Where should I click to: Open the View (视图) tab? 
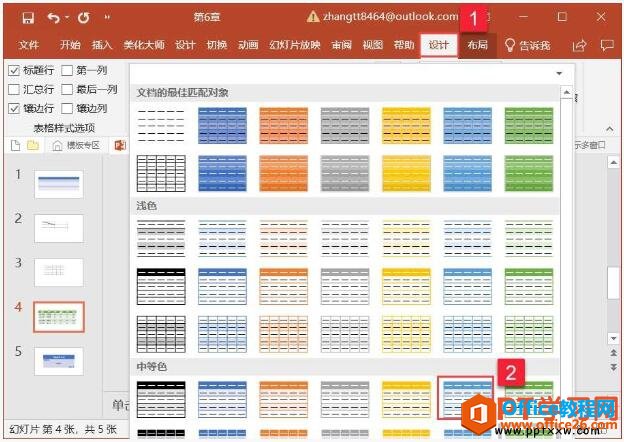click(372, 45)
